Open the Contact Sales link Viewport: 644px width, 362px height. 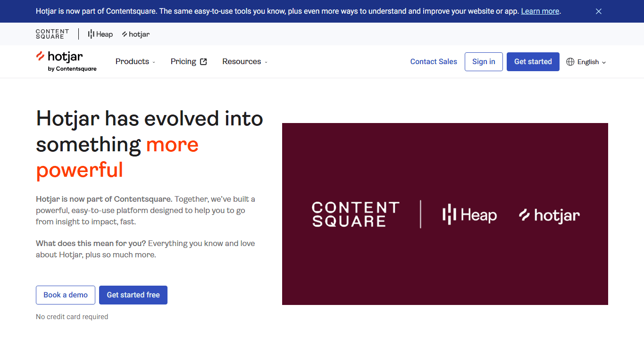coord(434,62)
